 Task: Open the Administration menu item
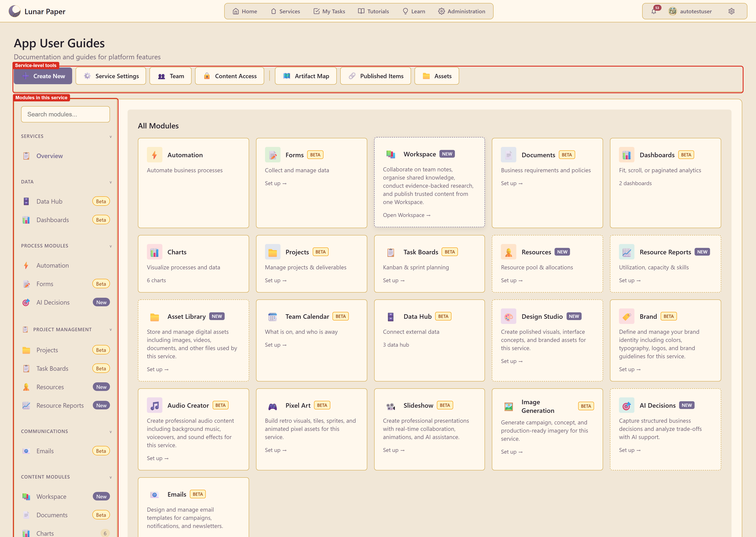pos(462,11)
